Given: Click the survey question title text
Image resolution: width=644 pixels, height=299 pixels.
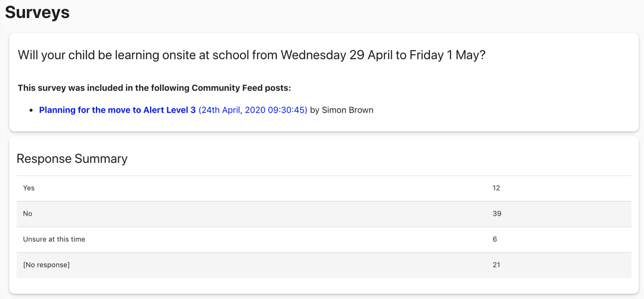Looking at the screenshot, I should 251,55.
